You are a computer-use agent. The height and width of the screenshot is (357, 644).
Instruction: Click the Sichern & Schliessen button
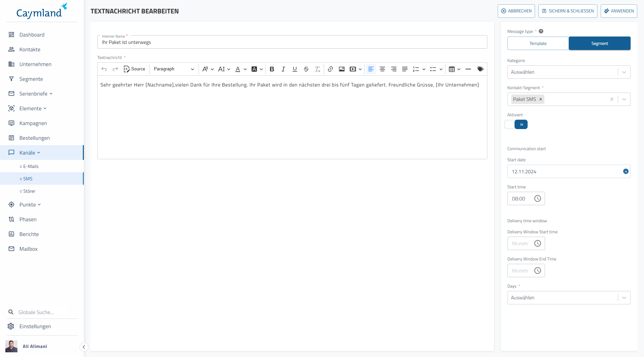pos(568,11)
